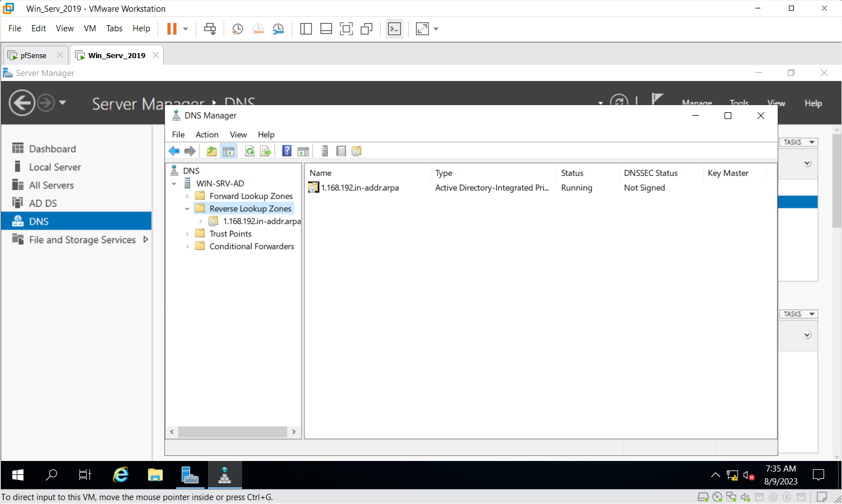Enter VMware full screen mode
This screenshot has width=842, height=504.
[346, 28]
